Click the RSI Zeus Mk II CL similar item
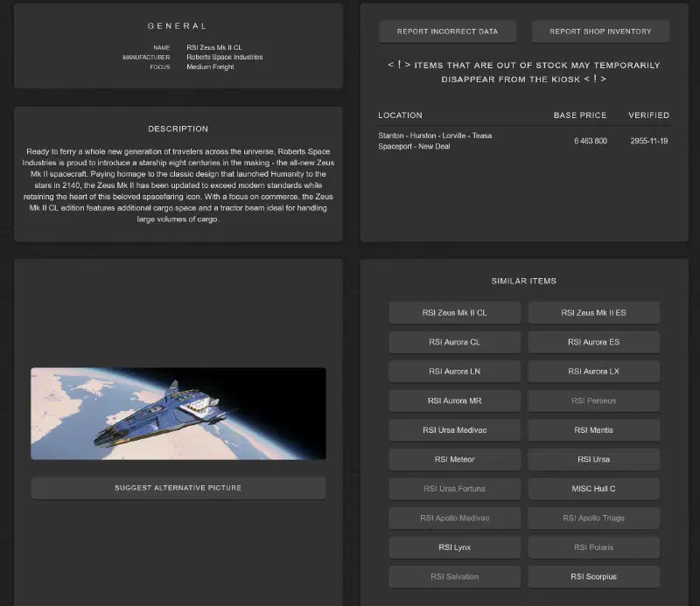This screenshot has width=700, height=606. click(454, 312)
